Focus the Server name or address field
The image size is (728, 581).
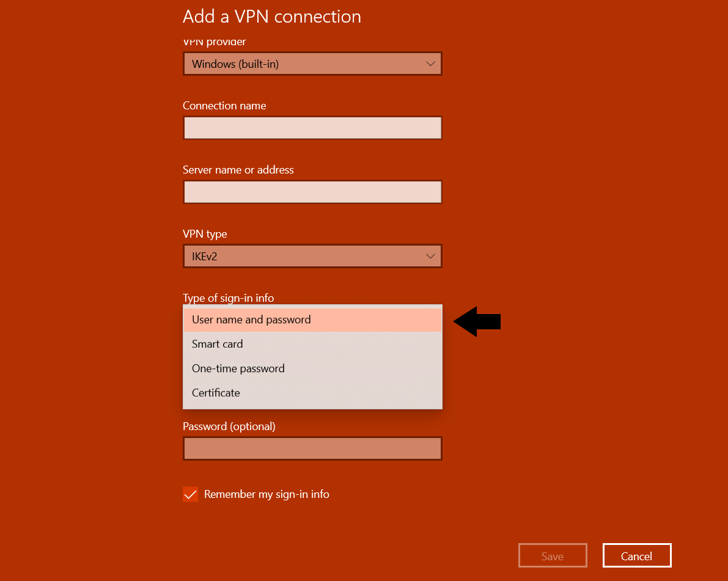[312, 192]
